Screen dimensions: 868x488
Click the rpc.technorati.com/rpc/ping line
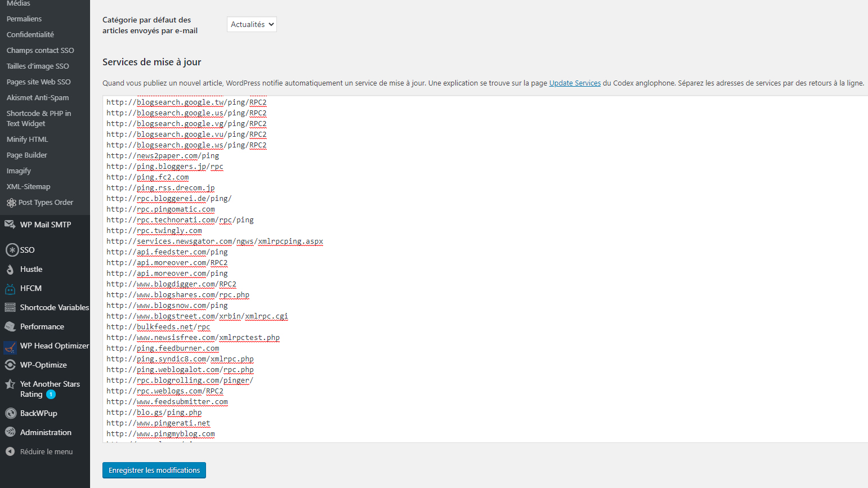(x=180, y=220)
